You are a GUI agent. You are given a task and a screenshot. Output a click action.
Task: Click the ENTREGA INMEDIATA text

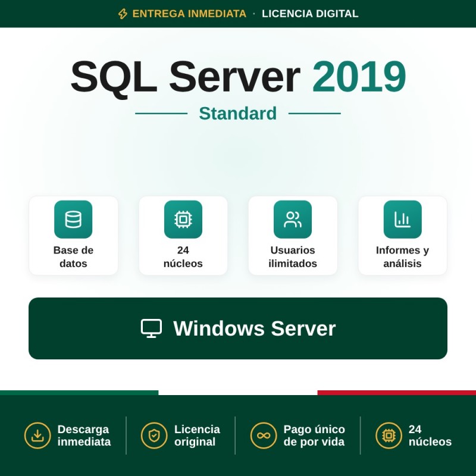coord(189,14)
